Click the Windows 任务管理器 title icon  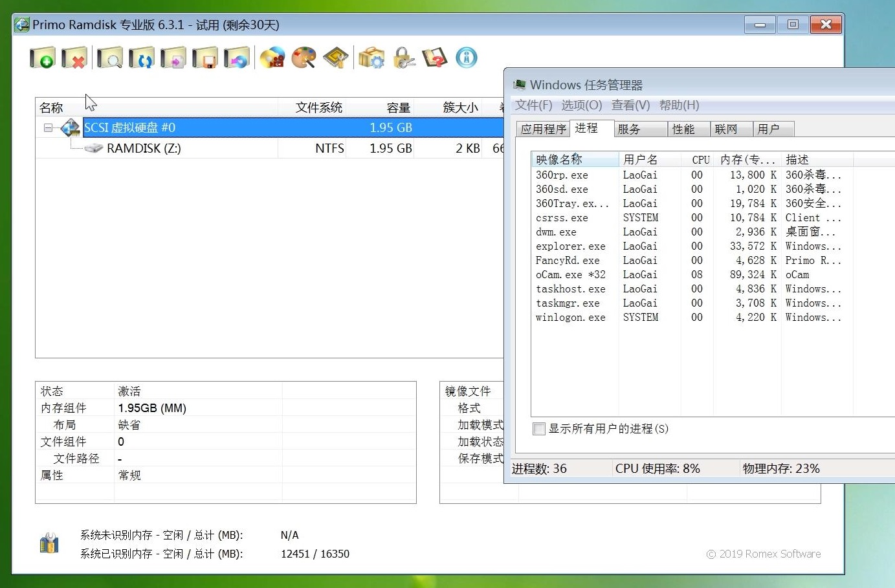coord(520,85)
